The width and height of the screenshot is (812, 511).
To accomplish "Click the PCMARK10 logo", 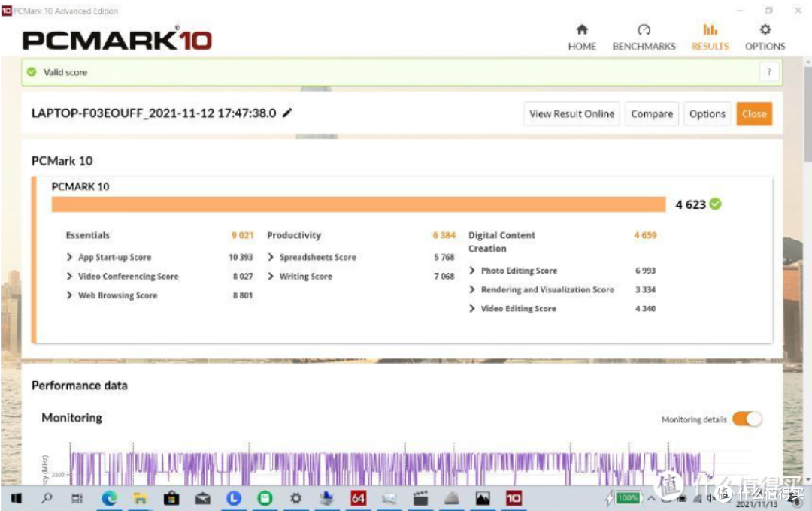I will [x=117, y=40].
